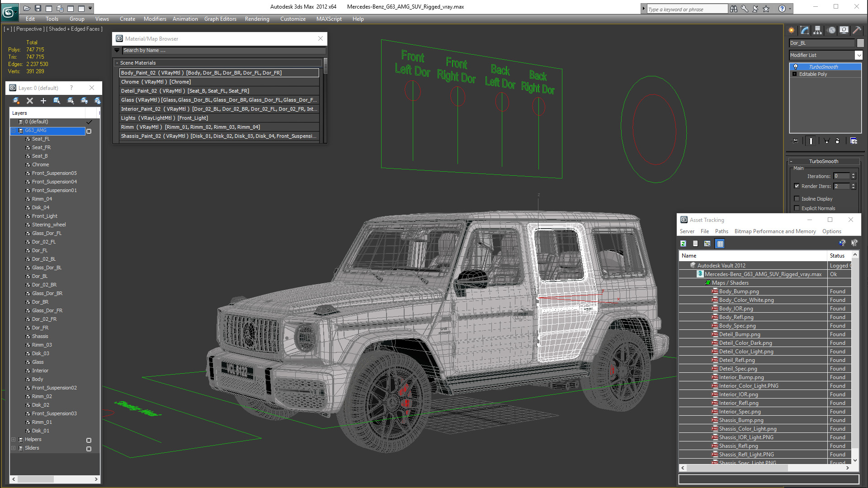Screen dimensions: 868x488
Task: Click the Dor_BL object name field
Action: coord(822,43)
